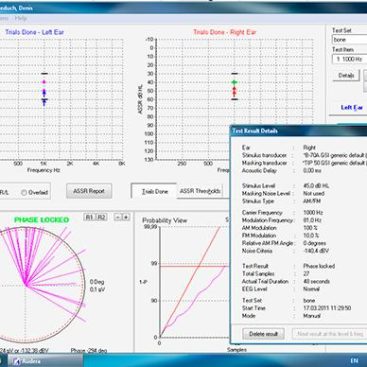Zoom out polar plot with minus button
The image size is (367, 367).
pos(118,217)
